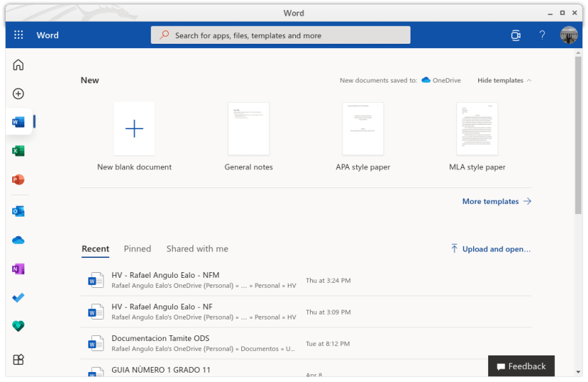The height and width of the screenshot is (382, 588).
Task: Open the Feedback button
Action: [x=521, y=366]
